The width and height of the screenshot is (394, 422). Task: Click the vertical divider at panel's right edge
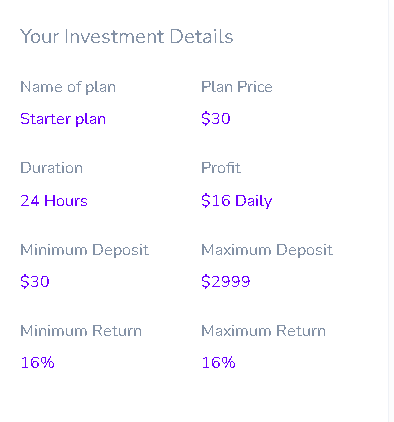coord(388,211)
